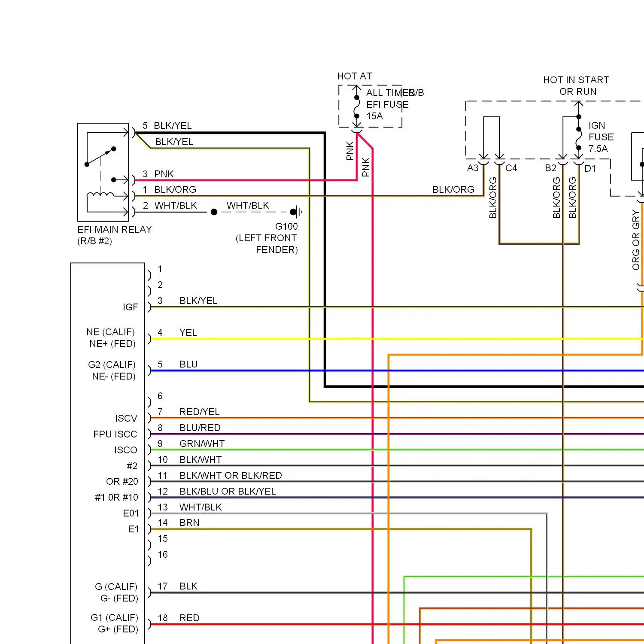644x644 pixels.
Task: Click the 'BLK/ORG' label at relay pin 1
Action: tap(175, 190)
